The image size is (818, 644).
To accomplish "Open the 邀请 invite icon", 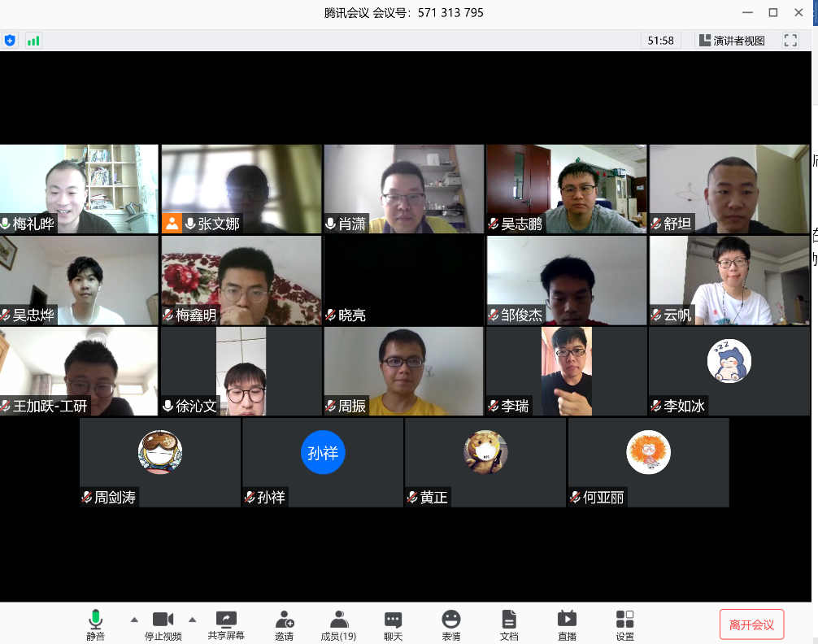I will (284, 624).
